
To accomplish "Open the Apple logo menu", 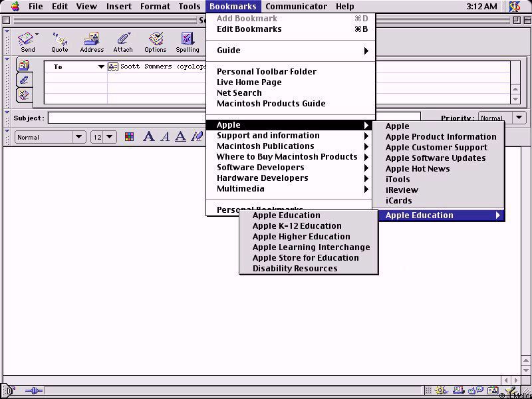I will 15,6.
